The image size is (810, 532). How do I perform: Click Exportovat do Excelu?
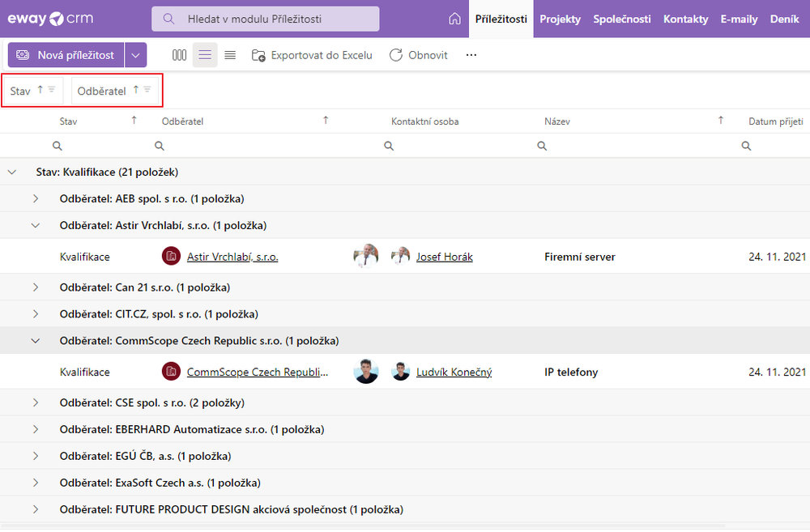pos(312,55)
